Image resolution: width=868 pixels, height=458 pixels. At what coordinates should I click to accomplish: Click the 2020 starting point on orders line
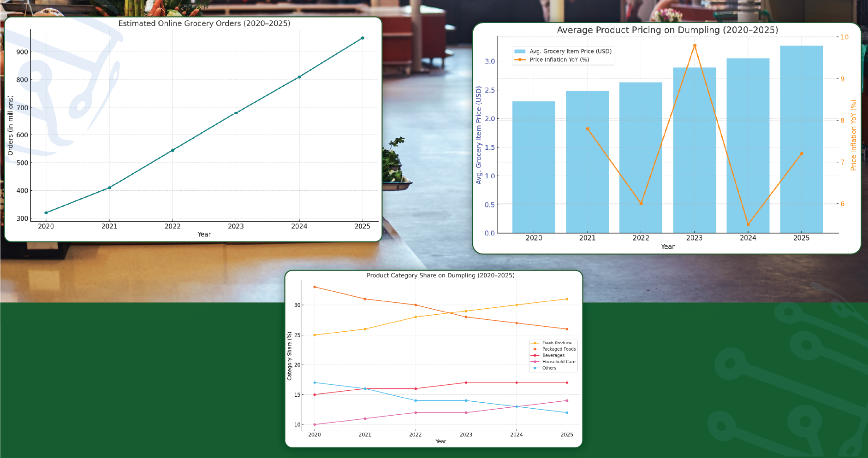(45, 212)
